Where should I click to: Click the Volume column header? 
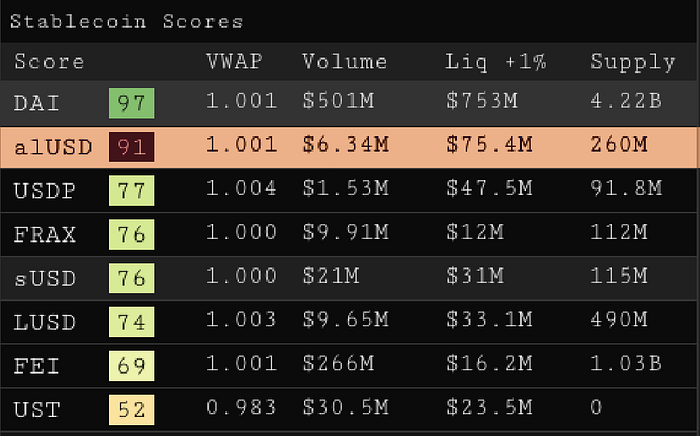(345, 62)
